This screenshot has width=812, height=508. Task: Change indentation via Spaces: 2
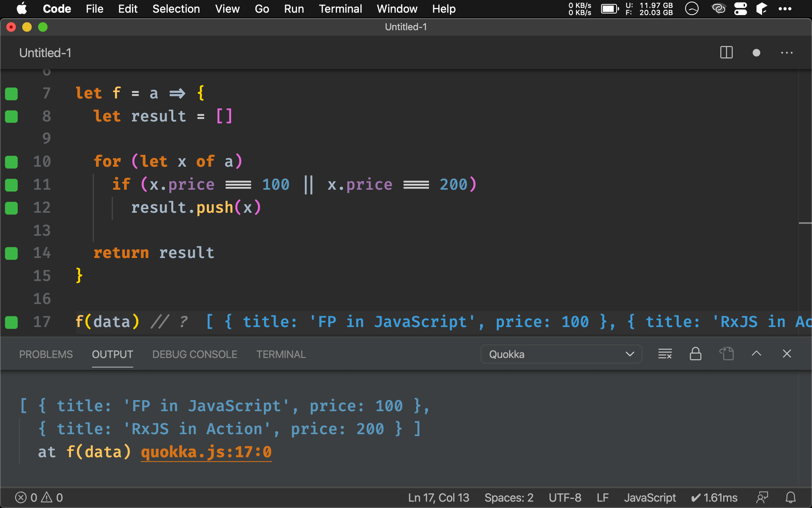[509, 498]
